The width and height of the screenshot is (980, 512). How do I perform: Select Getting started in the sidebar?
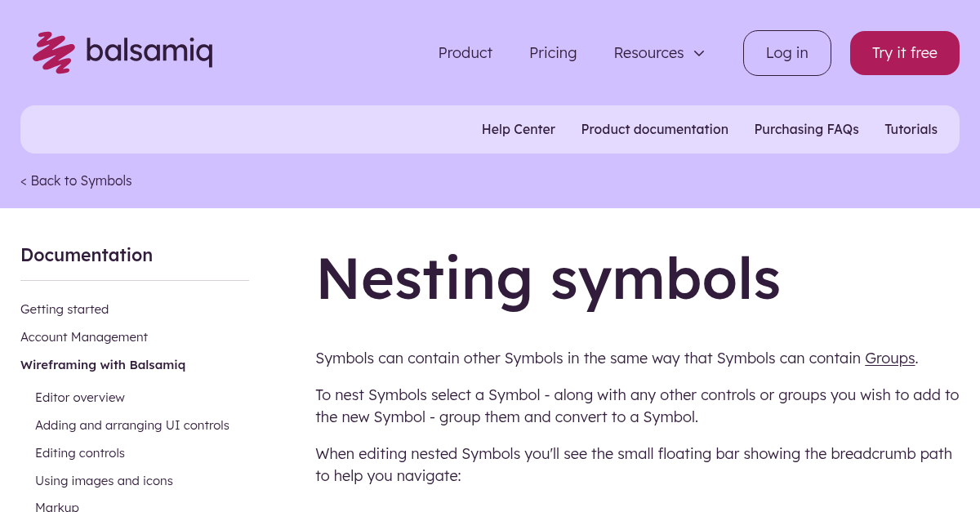(65, 309)
